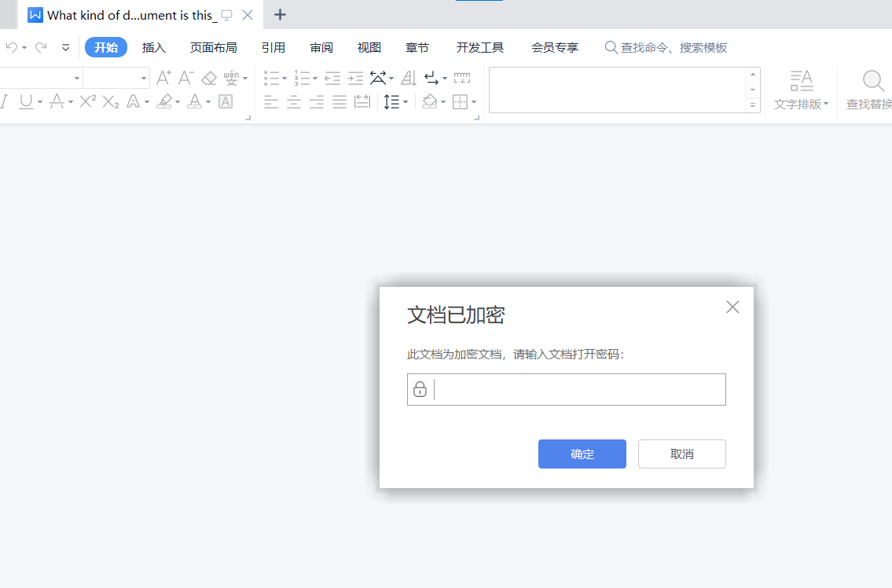Click the justify alignment icon
Screen dimensions: 892x588
click(340, 101)
